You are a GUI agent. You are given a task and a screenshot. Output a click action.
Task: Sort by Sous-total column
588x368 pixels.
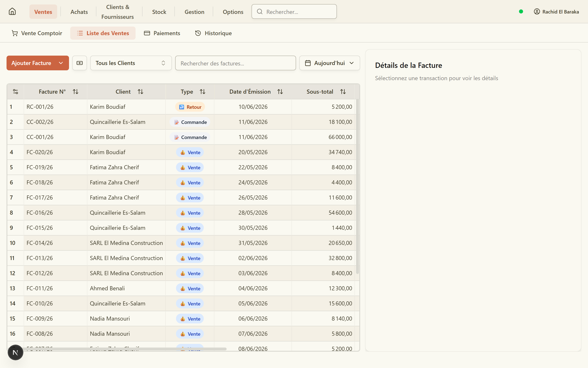(343, 92)
